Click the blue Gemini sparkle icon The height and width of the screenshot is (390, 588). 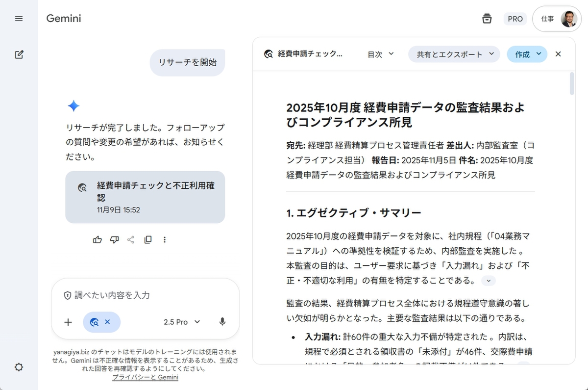(x=73, y=106)
